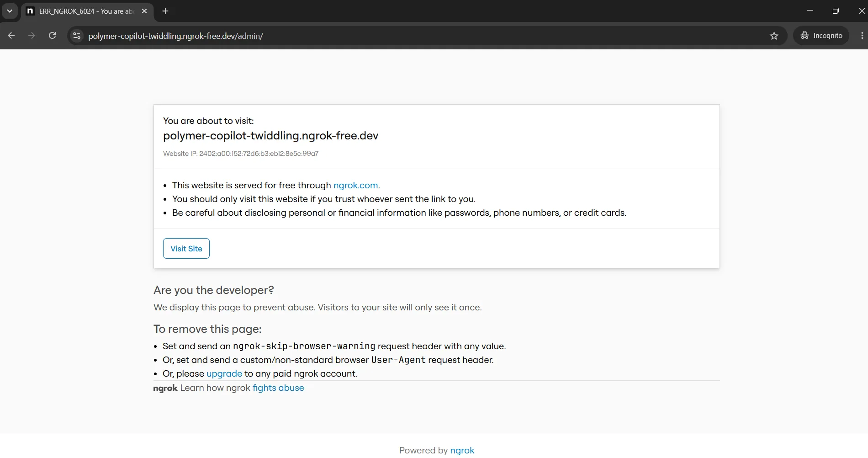868x458 pixels.
Task: Close the ERR_NGROK_6024 tab
Action: point(144,11)
